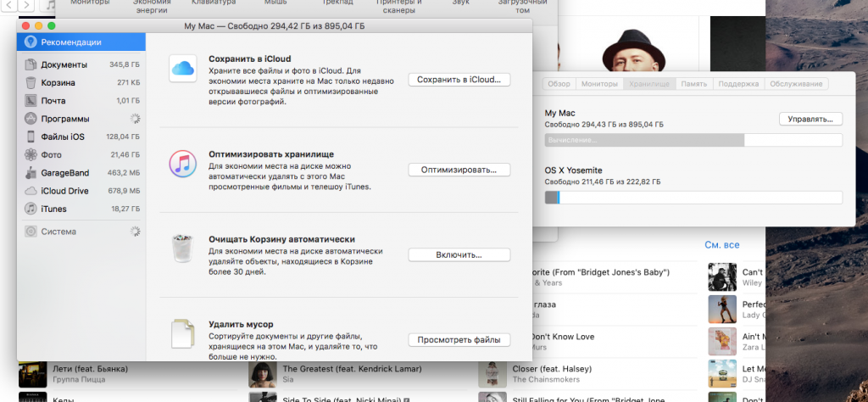Open iTunes storage category
This screenshot has height=402, width=868.
pyautogui.click(x=81, y=209)
